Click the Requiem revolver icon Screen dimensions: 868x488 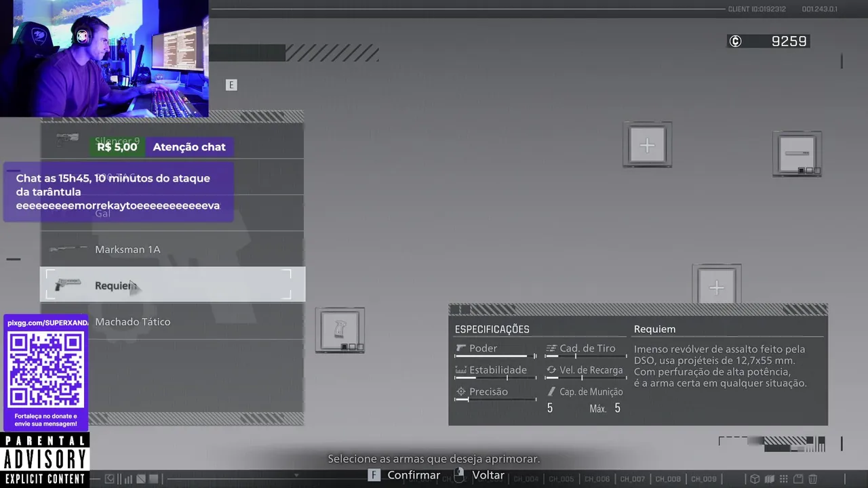pyautogui.click(x=68, y=285)
